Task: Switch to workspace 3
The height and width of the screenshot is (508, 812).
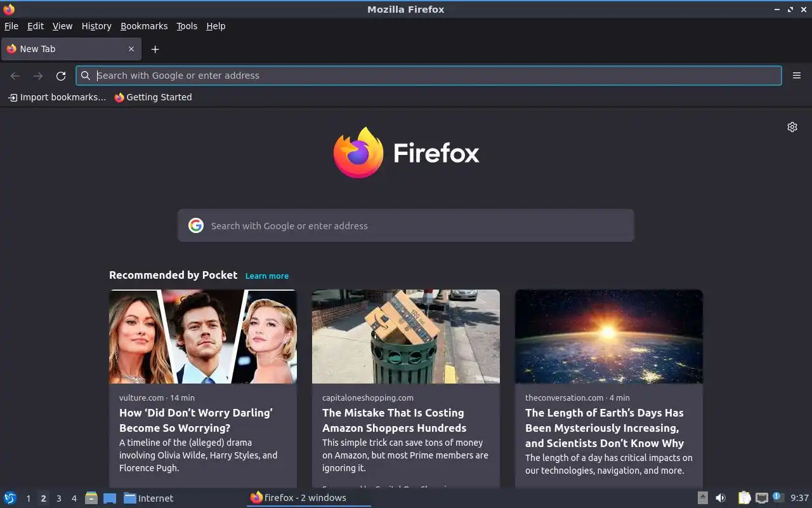Action: 58,498
